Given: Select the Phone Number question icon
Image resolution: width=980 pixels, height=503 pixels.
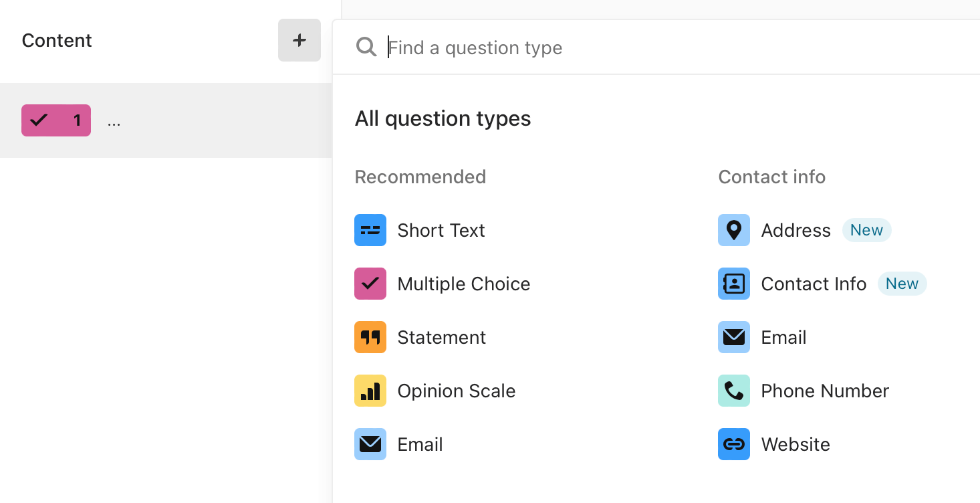Looking at the screenshot, I should (x=734, y=391).
